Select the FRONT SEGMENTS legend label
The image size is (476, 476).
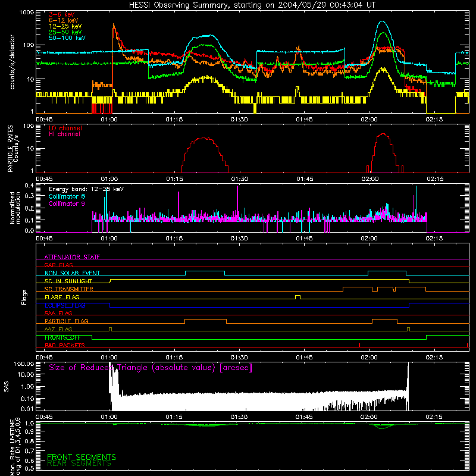coord(82,457)
